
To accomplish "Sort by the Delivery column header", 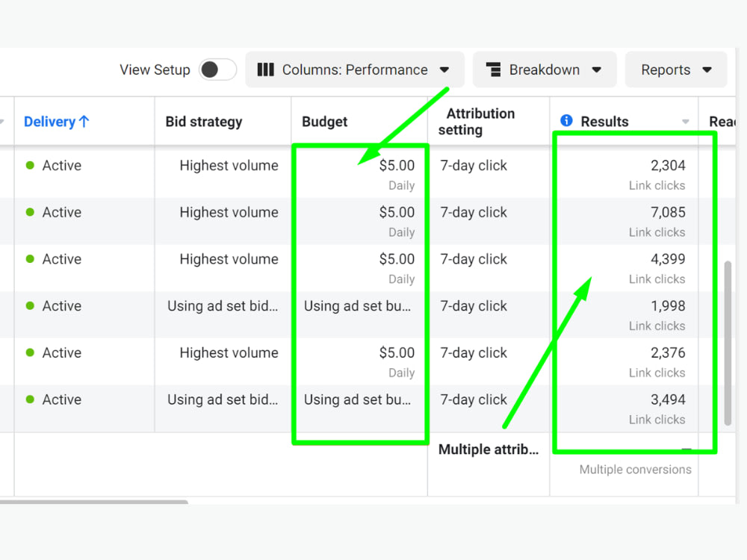I will pos(57,122).
